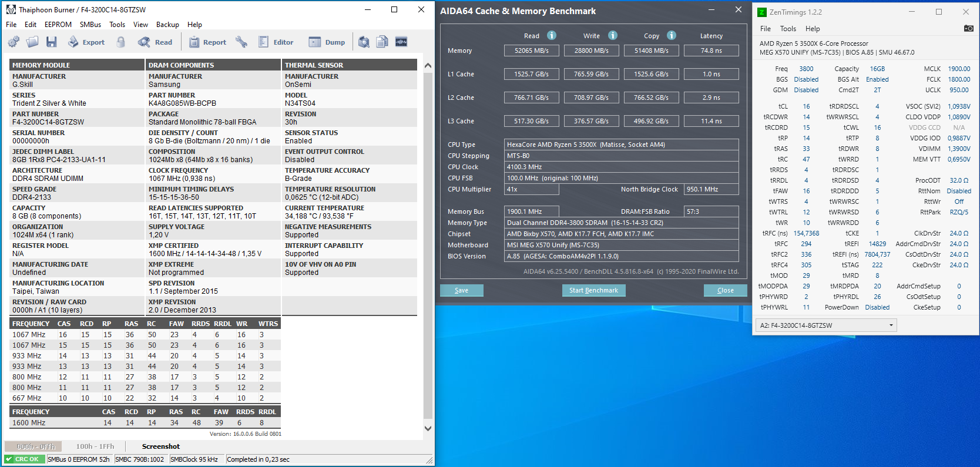Click the wrench tool icon

(241, 42)
